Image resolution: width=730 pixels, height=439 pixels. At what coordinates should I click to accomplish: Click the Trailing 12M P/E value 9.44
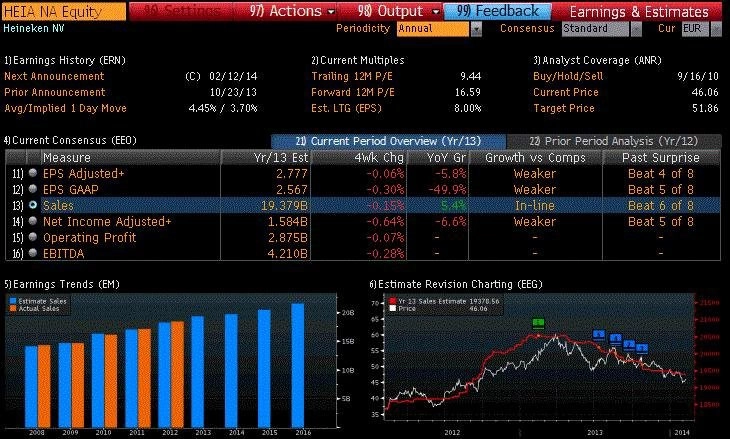[x=470, y=76]
